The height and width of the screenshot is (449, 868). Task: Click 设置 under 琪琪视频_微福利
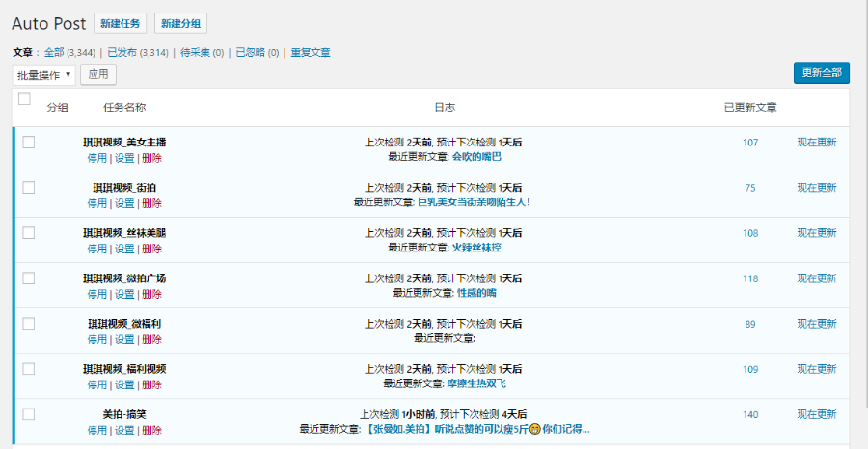(x=124, y=339)
